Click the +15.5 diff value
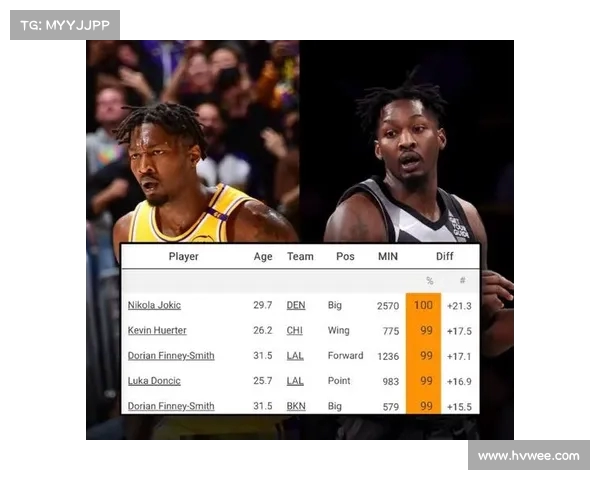Image resolution: width=600 pixels, height=480 pixels. [459, 407]
